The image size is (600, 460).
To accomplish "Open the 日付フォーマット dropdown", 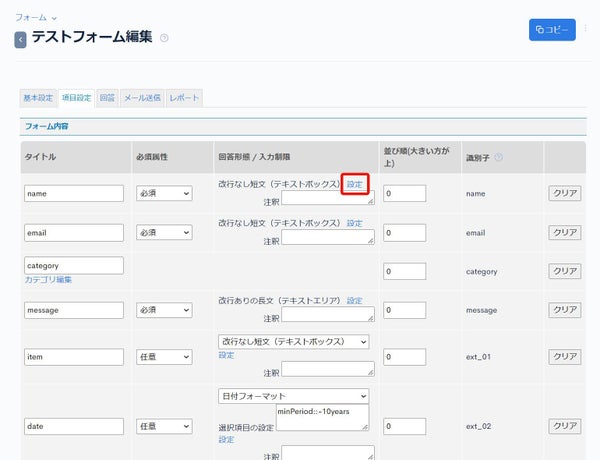I will tap(293, 396).
